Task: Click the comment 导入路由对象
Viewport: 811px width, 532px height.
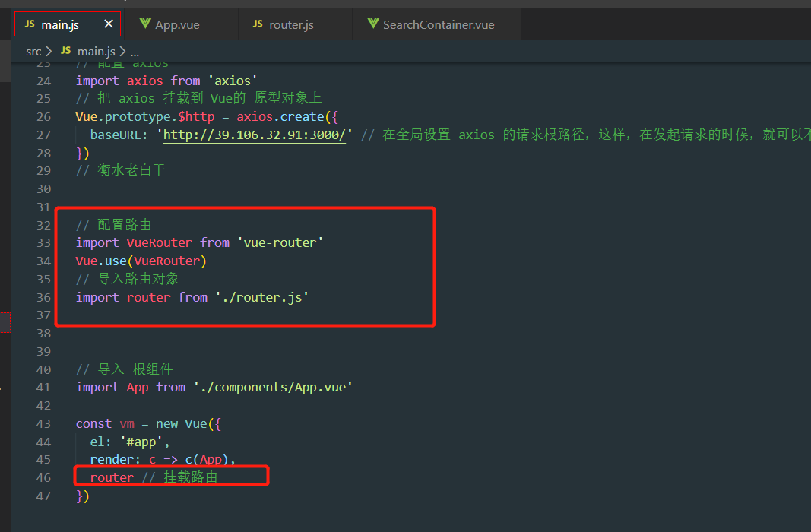Action: (x=127, y=279)
